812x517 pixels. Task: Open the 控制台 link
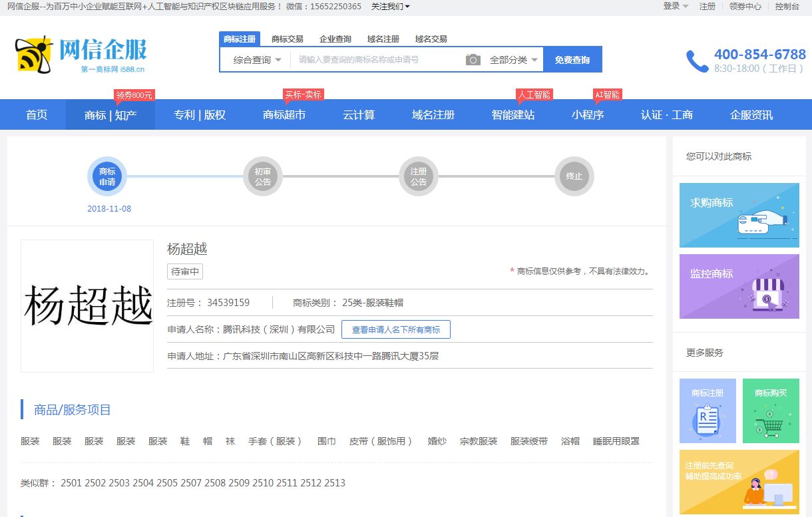point(787,7)
